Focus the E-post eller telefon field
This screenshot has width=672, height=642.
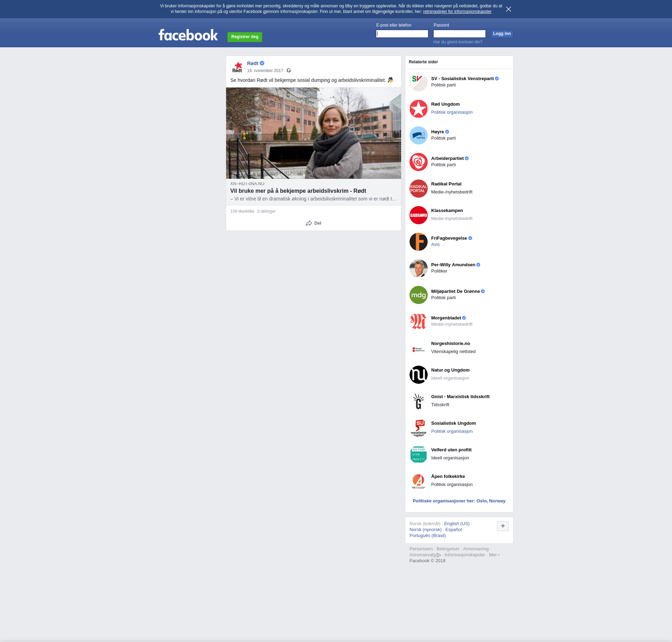pos(402,34)
